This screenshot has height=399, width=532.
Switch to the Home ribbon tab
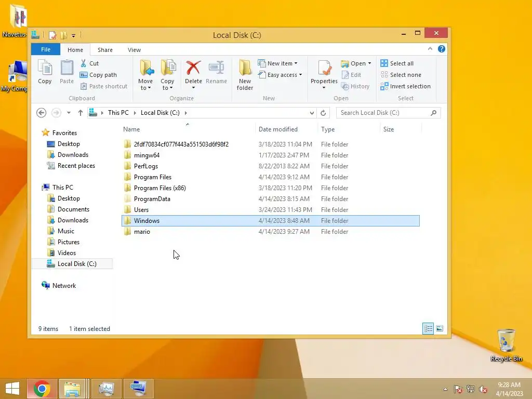[75, 50]
